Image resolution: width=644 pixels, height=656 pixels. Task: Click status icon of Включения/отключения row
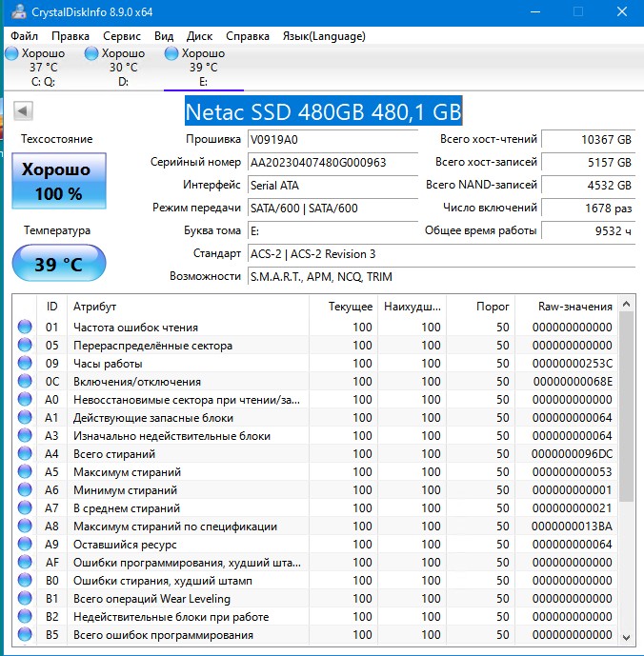coord(25,381)
